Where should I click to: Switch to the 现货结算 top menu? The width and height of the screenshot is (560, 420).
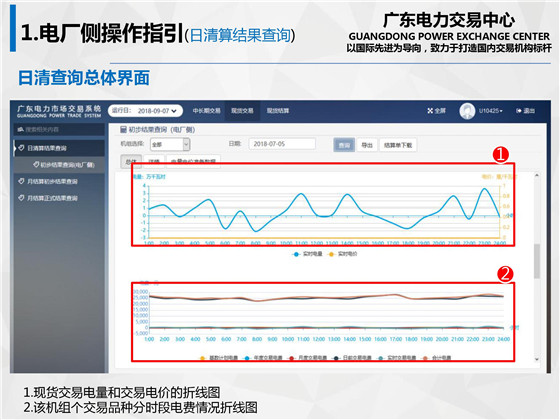[278, 111]
